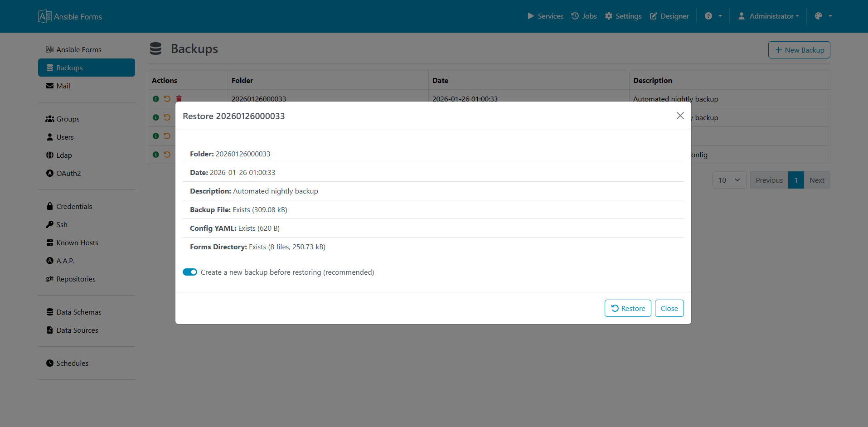Open the page size dropdown showing 10
The image size is (868, 427).
point(729,180)
